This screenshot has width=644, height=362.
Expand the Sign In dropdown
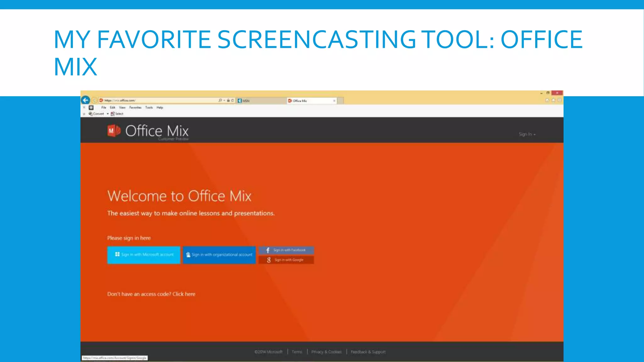527,134
